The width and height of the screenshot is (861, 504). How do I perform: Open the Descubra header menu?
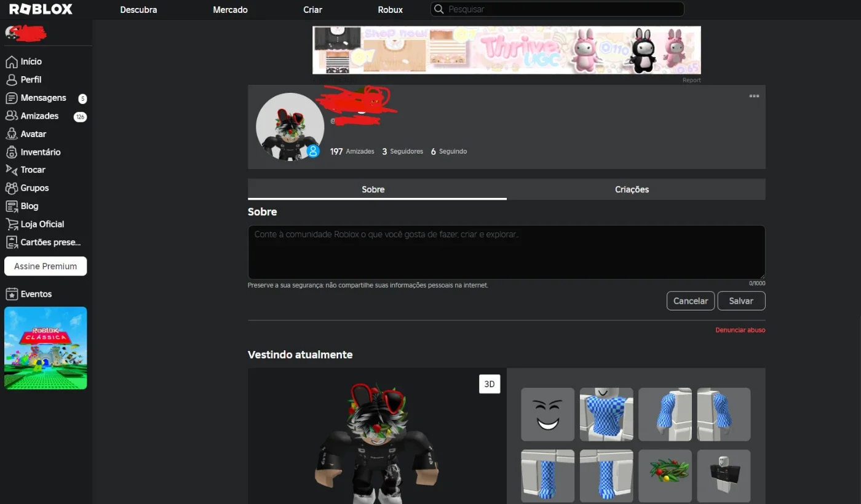point(138,9)
